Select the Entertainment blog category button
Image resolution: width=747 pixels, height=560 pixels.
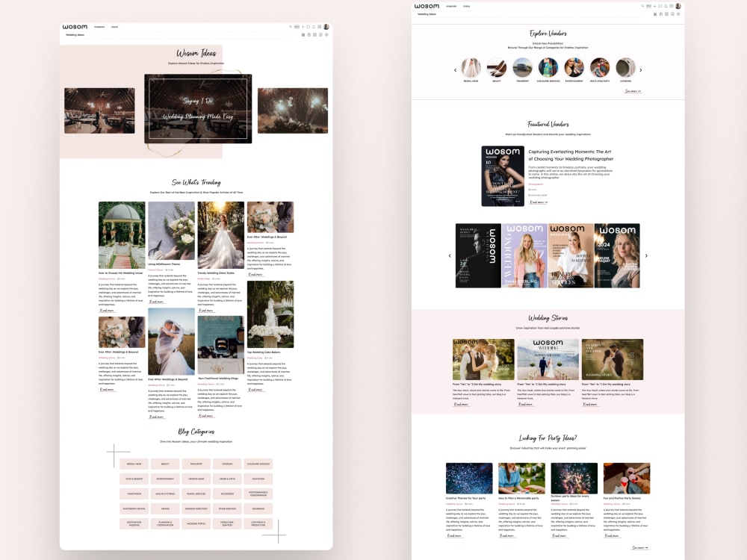pos(165,479)
